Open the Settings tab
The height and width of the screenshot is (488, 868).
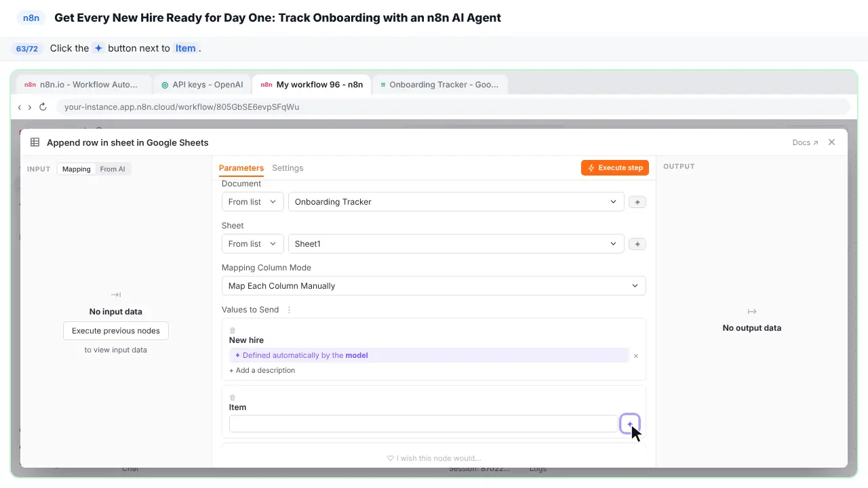coord(288,168)
